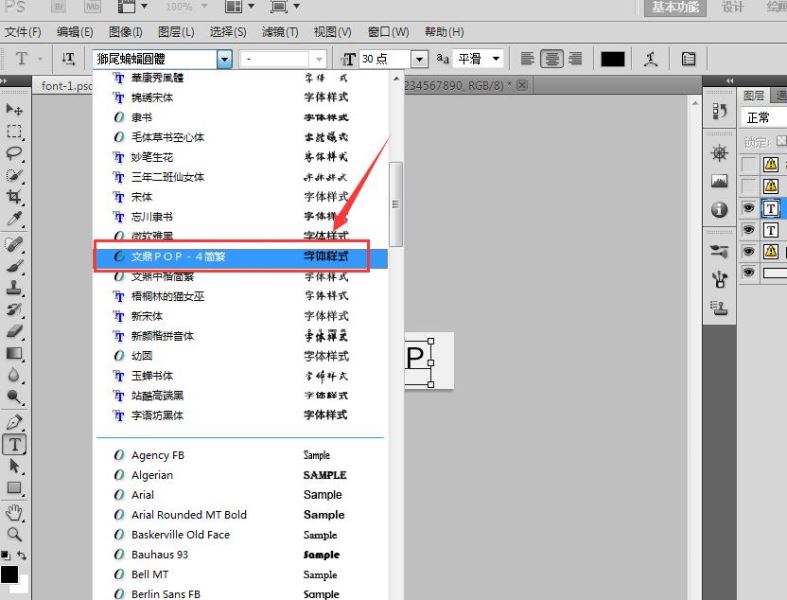Open the Info panel icon
The image size is (787, 600).
(x=719, y=209)
